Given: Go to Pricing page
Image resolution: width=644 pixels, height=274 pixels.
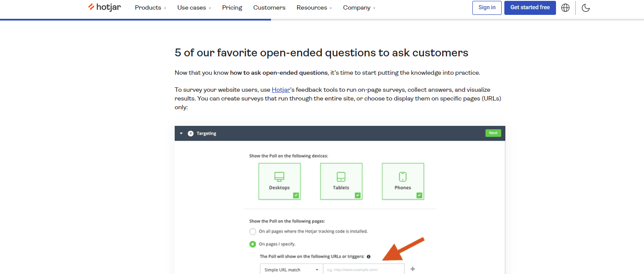Looking at the screenshot, I should [x=232, y=8].
